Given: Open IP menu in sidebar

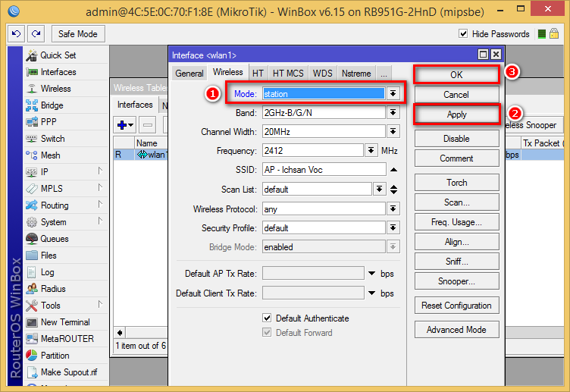Looking at the screenshot, I should click(x=45, y=171).
